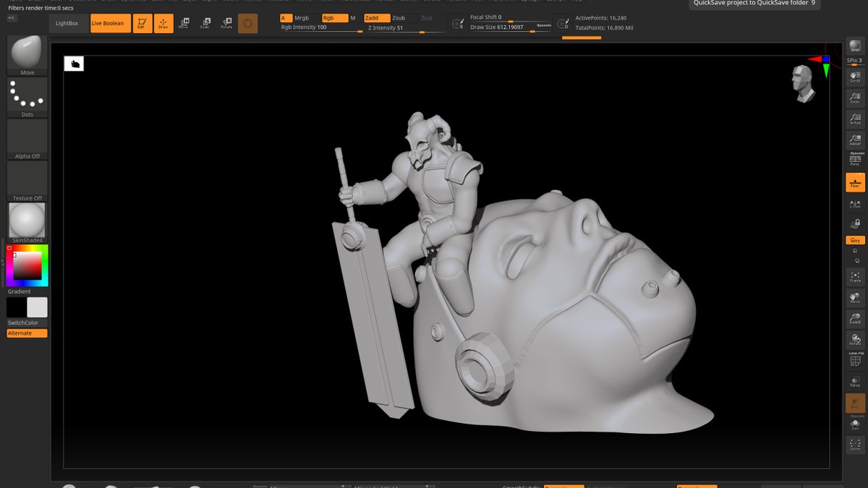Click the BPR render button

(855, 47)
